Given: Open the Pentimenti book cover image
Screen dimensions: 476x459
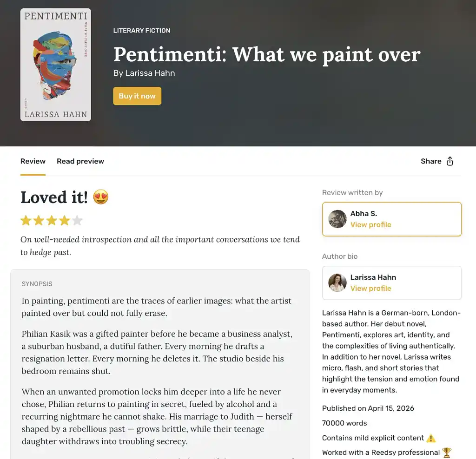Looking at the screenshot, I should pos(56,65).
